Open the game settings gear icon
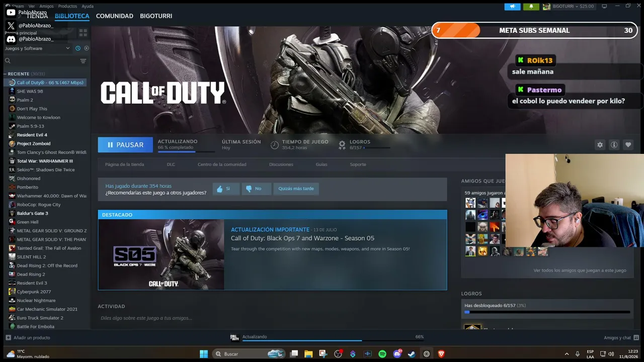The width and height of the screenshot is (644, 362). pos(600,145)
